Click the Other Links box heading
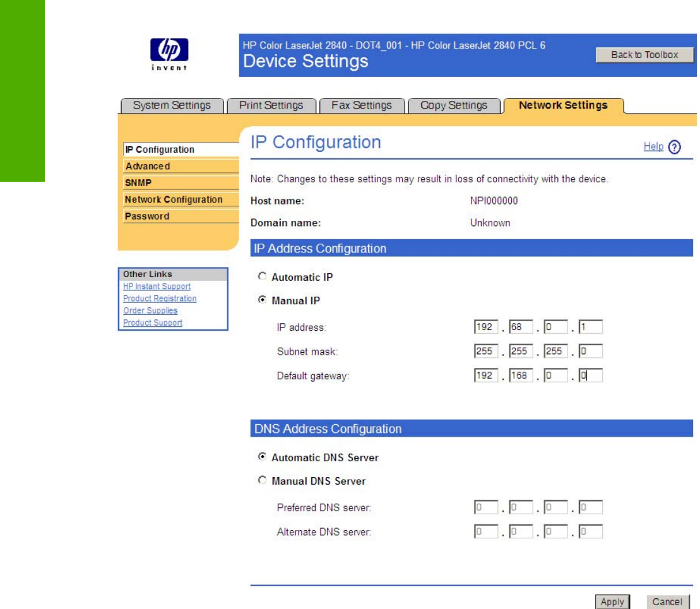 pyautogui.click(x=173, y=274)
